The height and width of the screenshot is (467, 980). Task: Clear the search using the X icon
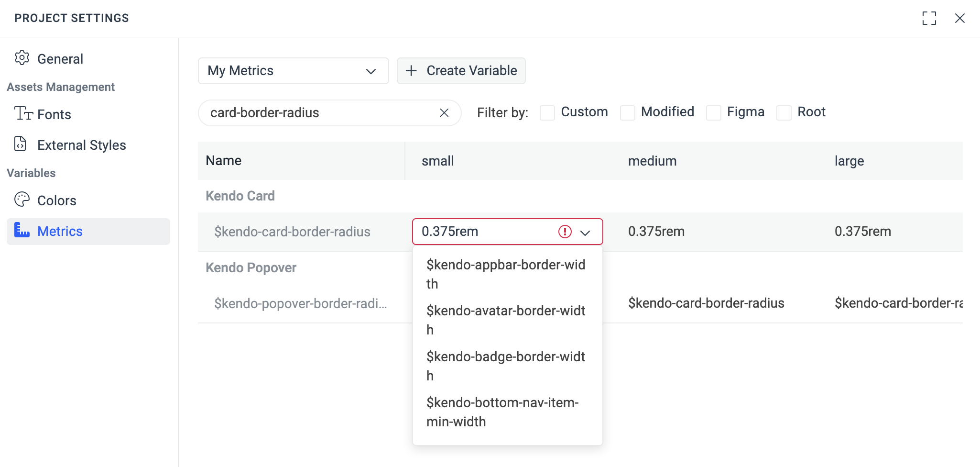tap(444, 113)
